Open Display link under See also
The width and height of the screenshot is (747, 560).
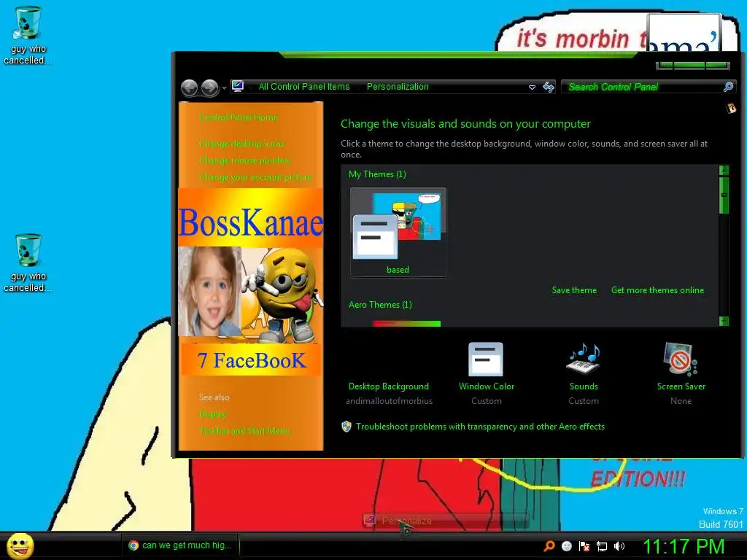point(212,414)
